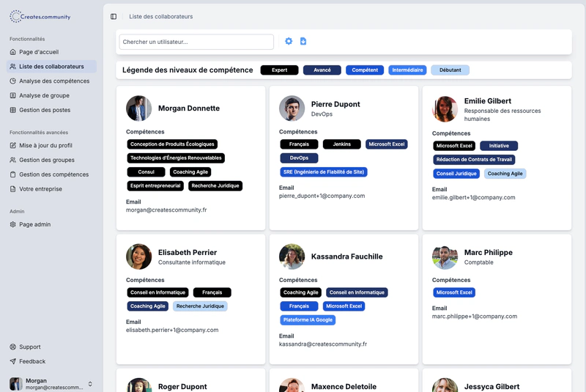Open Analyse des compétences page
This screenshot has height=392, width=586.
click(x=53, y=81)
